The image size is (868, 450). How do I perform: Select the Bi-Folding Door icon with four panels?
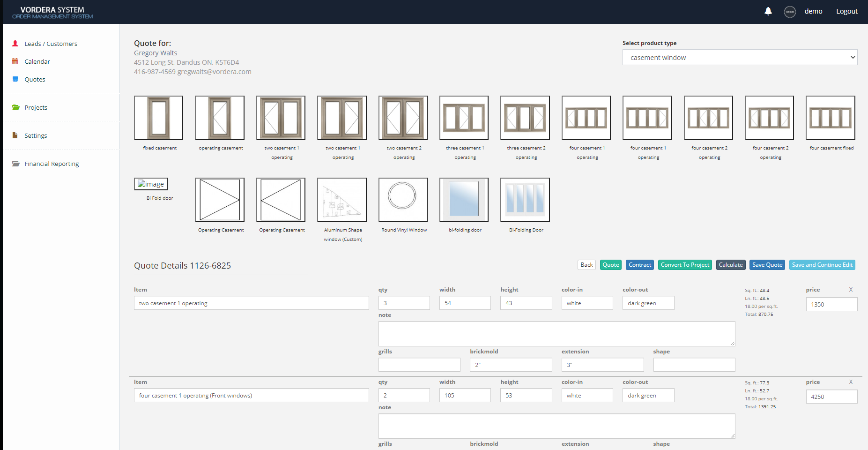tap(525, 200)
